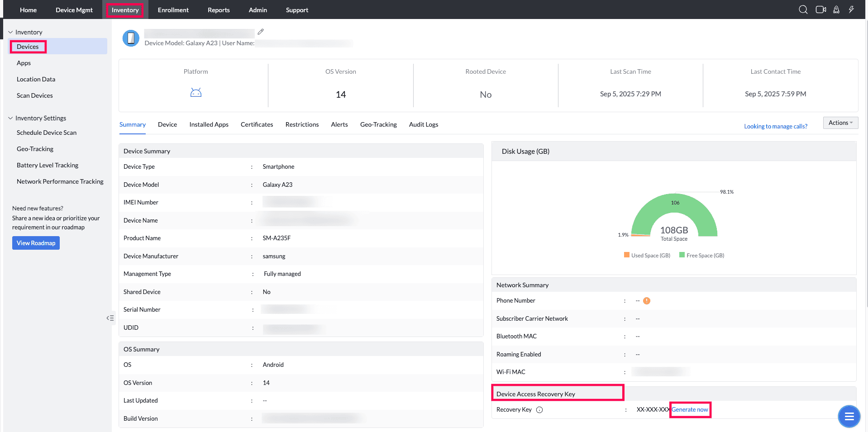
Task: Collapse the sidebar using the collapse icon
Action: [110, 318]
